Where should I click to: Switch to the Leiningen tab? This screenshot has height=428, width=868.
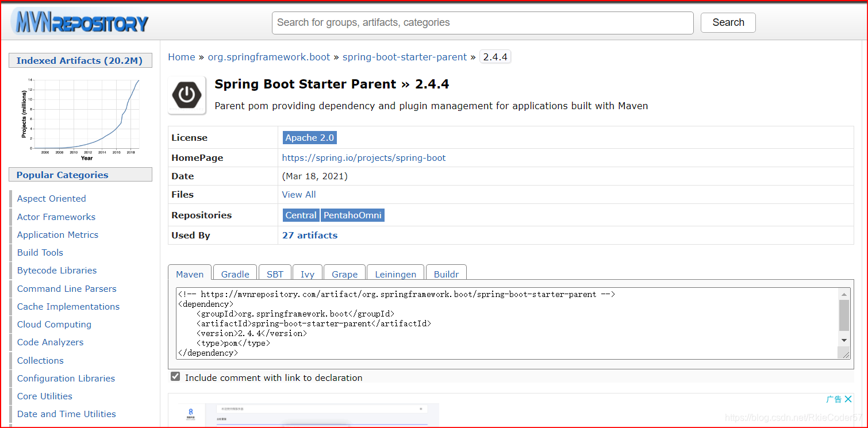[395, 273]
